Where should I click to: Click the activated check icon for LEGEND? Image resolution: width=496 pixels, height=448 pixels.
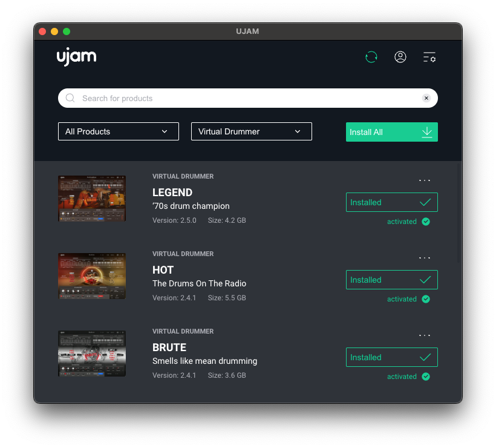[426, 222]
